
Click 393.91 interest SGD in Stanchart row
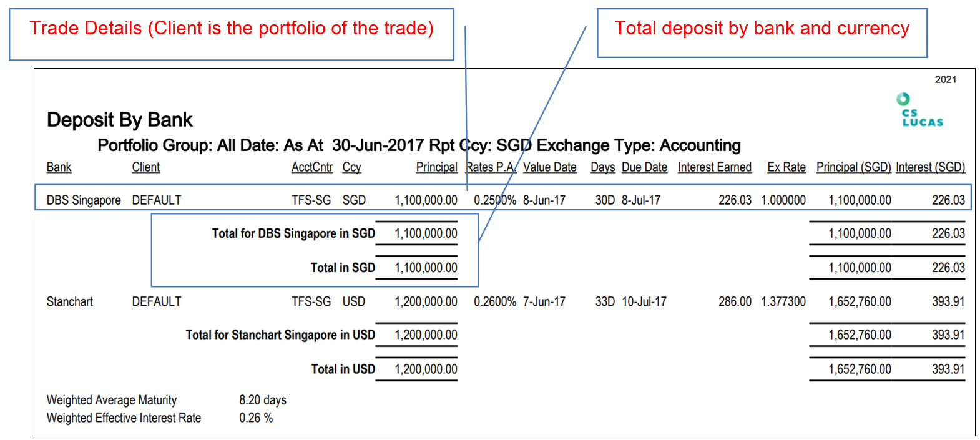click(948, 301)
